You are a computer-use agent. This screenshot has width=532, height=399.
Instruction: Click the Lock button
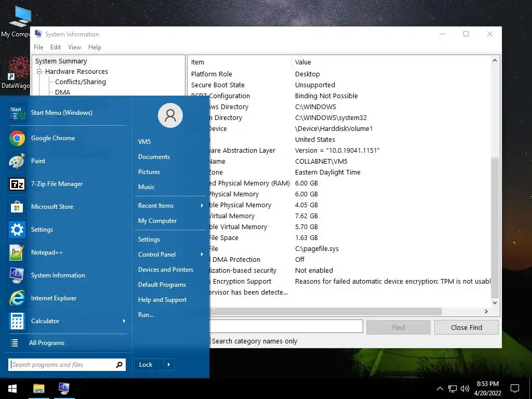tap(149, 365)
